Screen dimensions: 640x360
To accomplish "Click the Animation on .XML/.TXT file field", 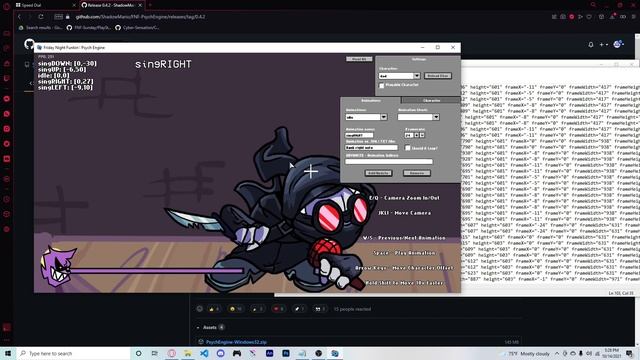I will [371, 148].
